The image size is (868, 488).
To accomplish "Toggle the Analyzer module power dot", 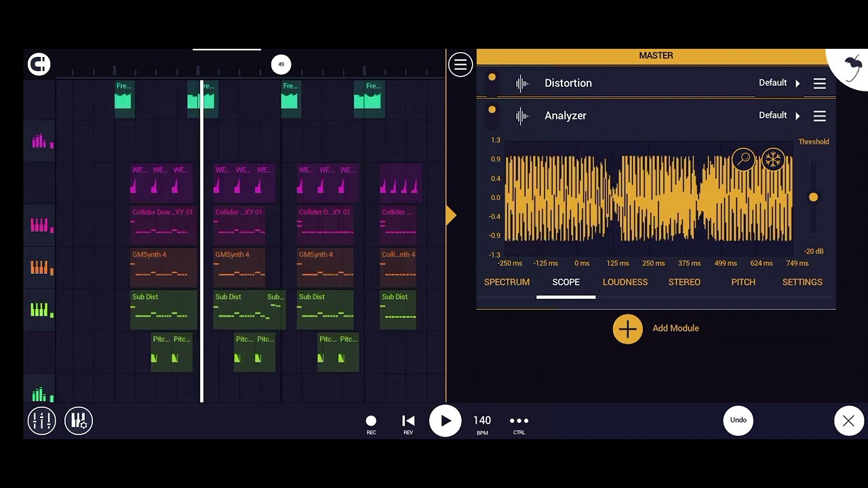I will (x=492, y=110).
